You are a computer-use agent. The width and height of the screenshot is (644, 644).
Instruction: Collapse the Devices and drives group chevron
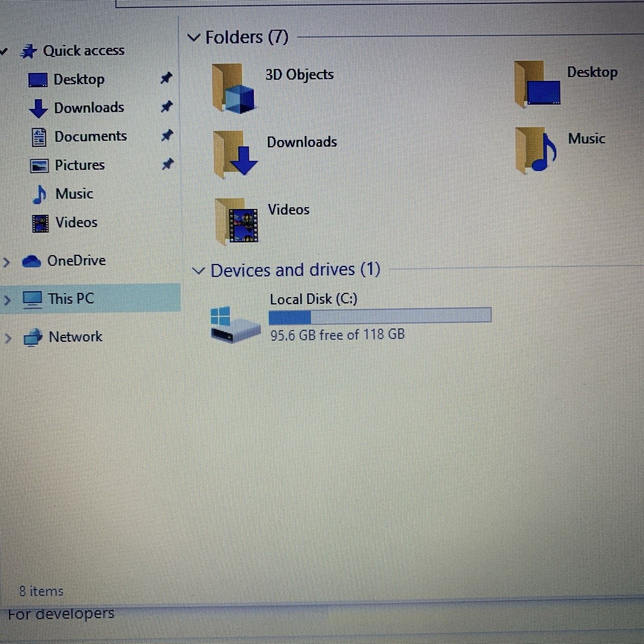coord(198,270)
